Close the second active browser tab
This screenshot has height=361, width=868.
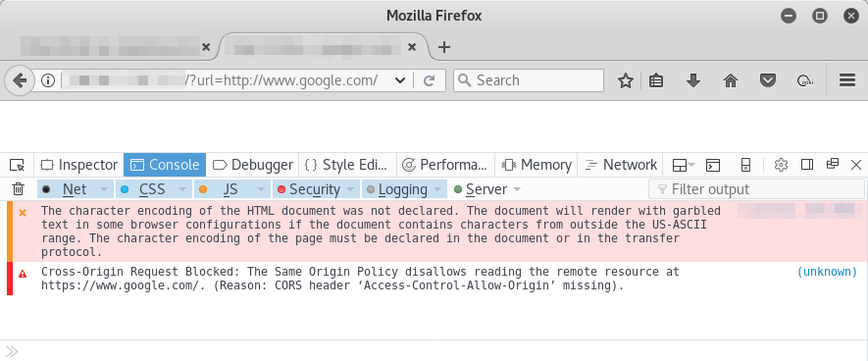412,48
